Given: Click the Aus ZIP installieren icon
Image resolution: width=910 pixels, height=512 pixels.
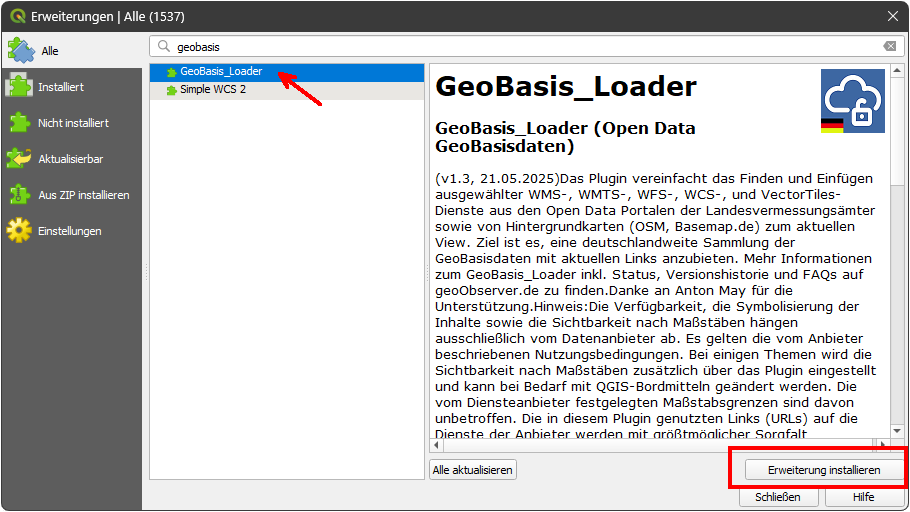Looking at the screenshot, I should pyautogui.click(x=19, y=194).
